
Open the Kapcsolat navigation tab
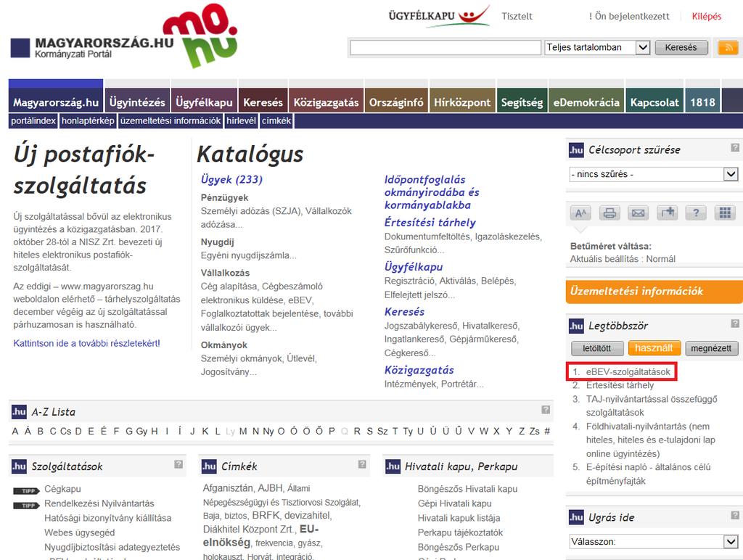tap(654, 102)
